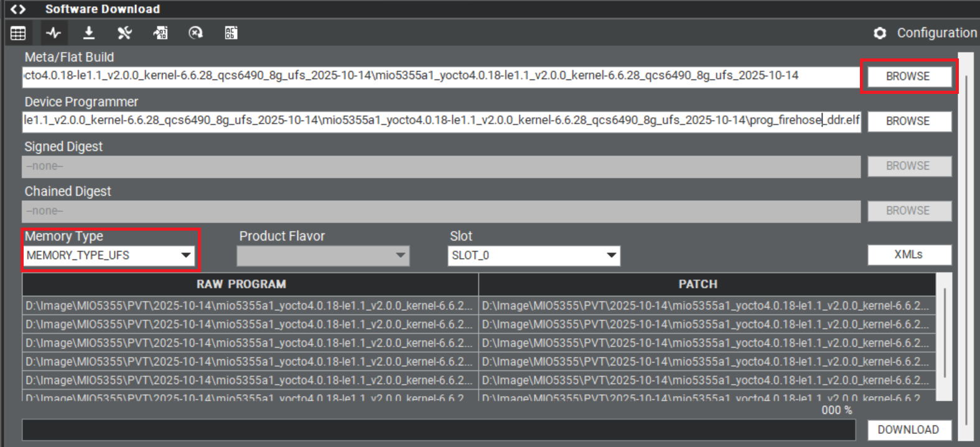
Task: Open the table grid view icon
Action: [x=18, y=33]
